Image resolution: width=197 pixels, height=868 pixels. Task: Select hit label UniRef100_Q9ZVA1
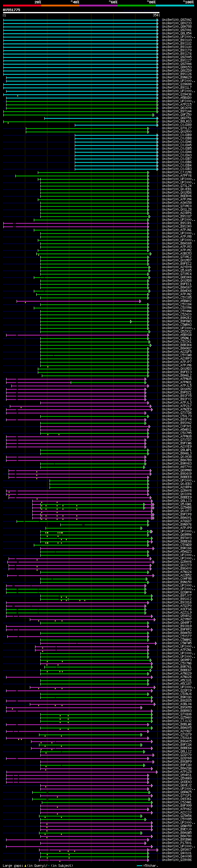[x=177, y=30]
